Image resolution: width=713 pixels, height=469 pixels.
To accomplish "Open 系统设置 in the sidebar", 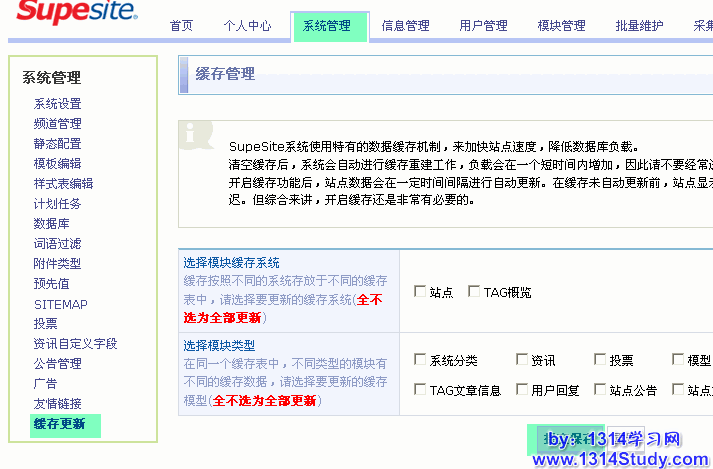I will [57, 104].
